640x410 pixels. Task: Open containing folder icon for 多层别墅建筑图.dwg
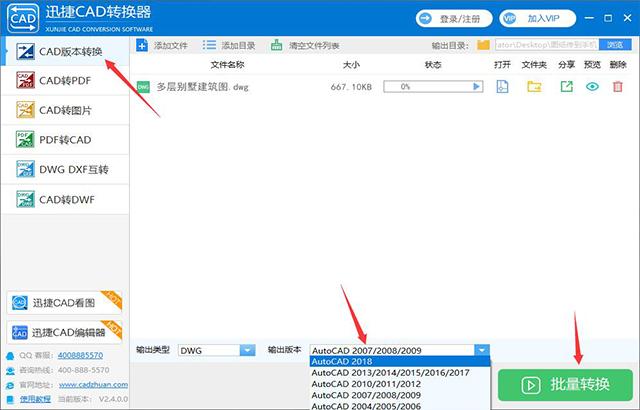tap(534, 86)
